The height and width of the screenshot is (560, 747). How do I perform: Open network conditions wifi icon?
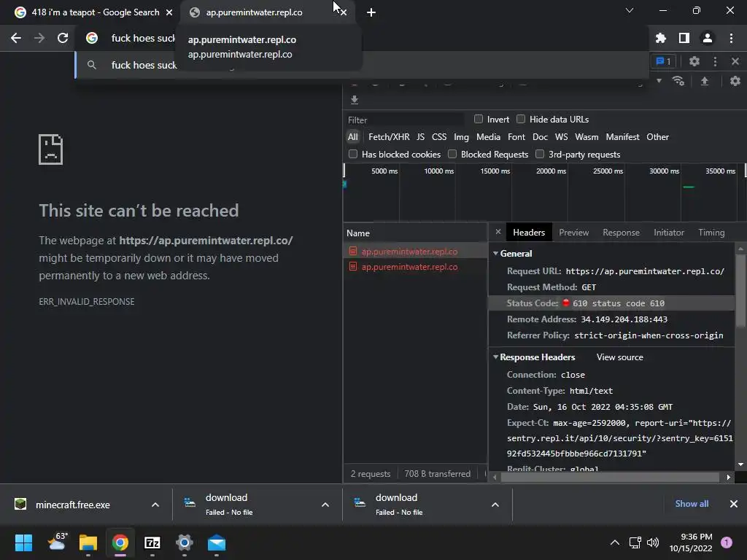[678, 81]
